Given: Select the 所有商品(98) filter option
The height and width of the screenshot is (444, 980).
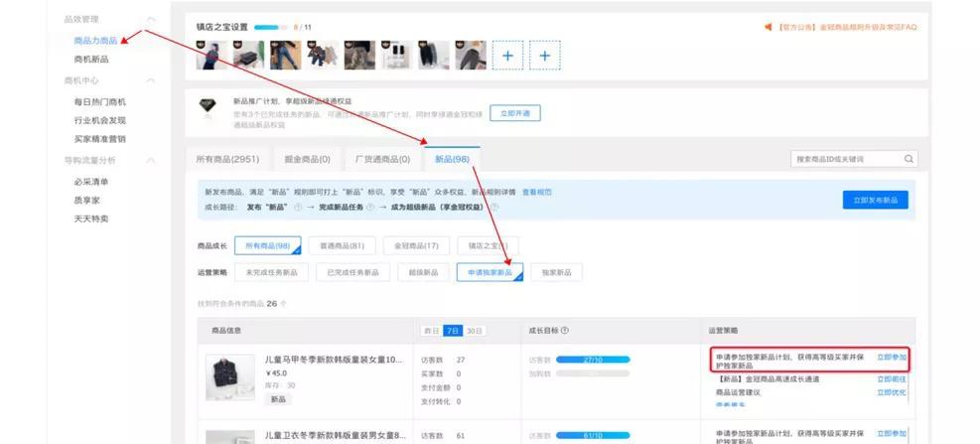Looking at the screenshot, I should point(266,245).
